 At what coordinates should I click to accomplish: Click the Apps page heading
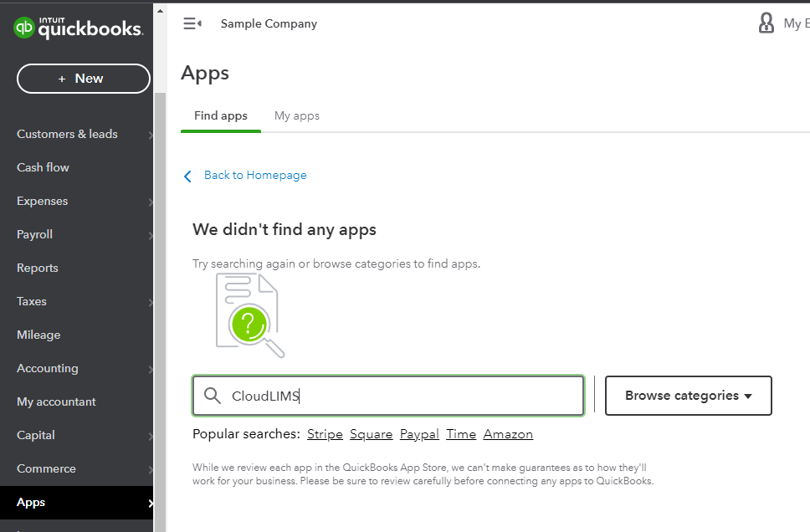[205, 74]
